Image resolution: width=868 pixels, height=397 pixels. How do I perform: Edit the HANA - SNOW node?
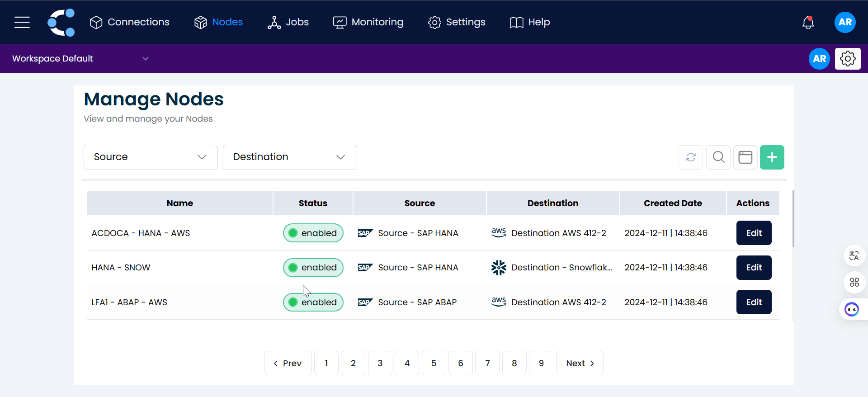tap(754, 268)
